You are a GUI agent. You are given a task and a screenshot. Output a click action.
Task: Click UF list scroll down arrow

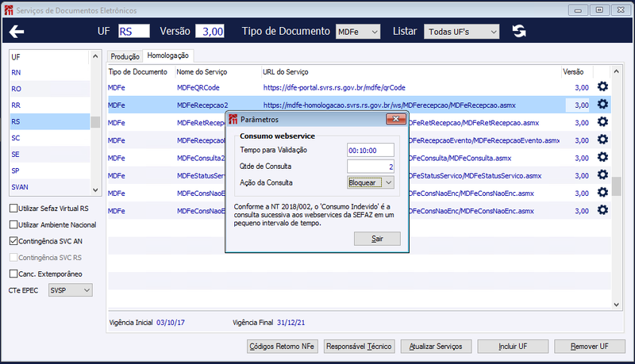[95, 190]
